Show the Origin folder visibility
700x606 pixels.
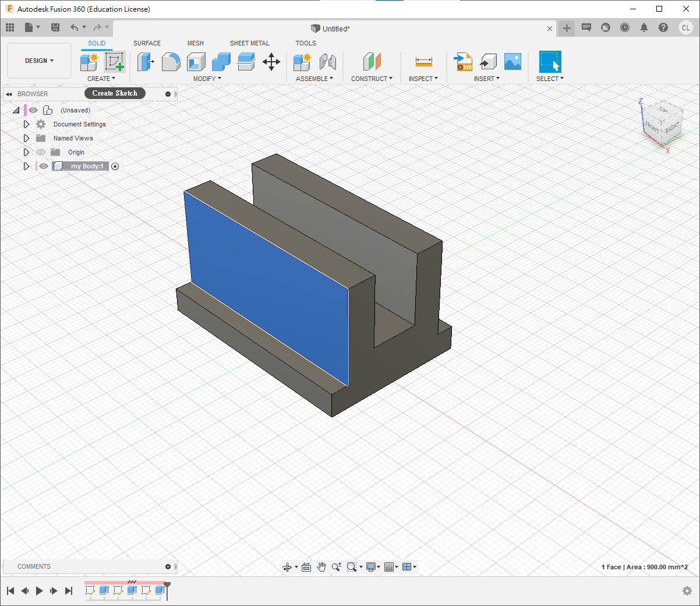pos(41,152)
